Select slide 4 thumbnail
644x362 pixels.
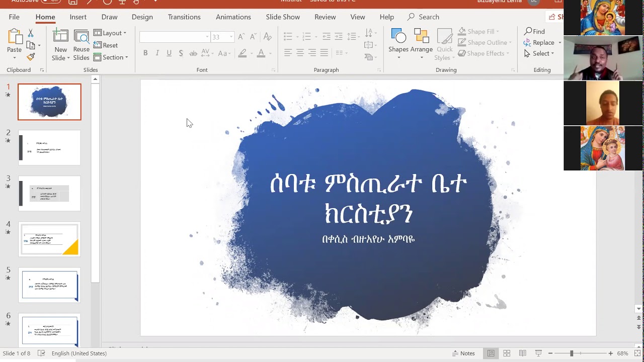pos(49,239)
